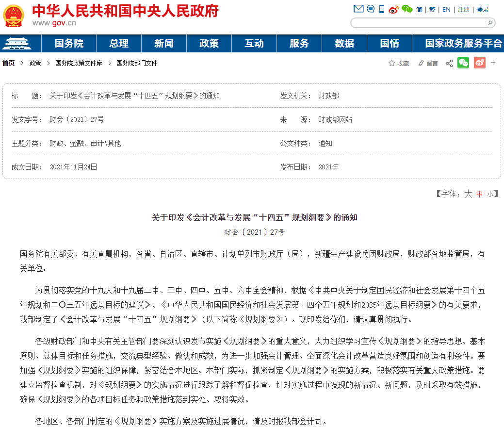Expand more share options with plus sign
Viewport: 504px width, 427px height.
[x=493, y=63]
